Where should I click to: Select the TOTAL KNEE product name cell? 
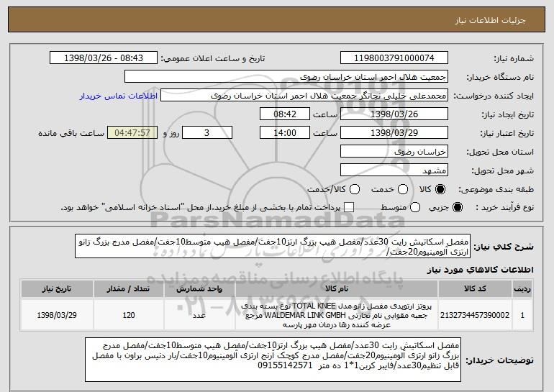pyautogui.click(x=337, y=315)
